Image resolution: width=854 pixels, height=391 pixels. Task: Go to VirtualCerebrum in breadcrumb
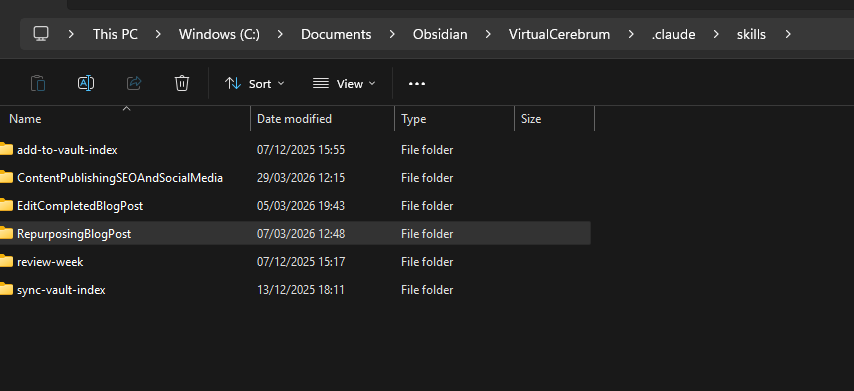(559, 34)
